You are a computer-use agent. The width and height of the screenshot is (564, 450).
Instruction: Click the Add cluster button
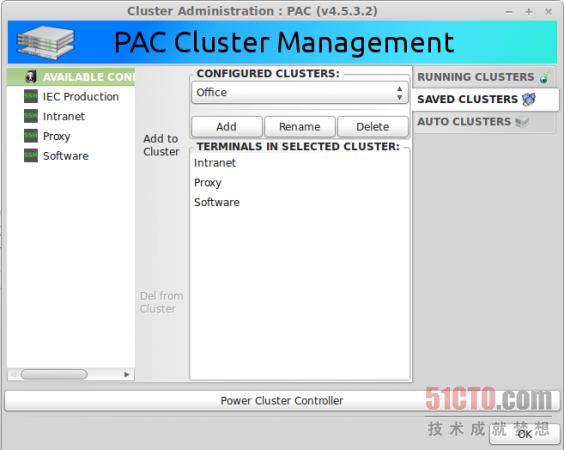click(x=227, y=127)
